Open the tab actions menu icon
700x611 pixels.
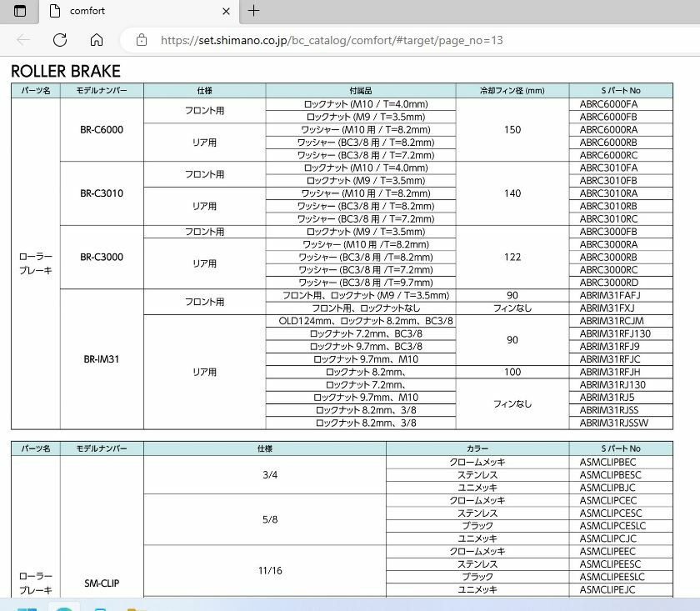[20, 11]
